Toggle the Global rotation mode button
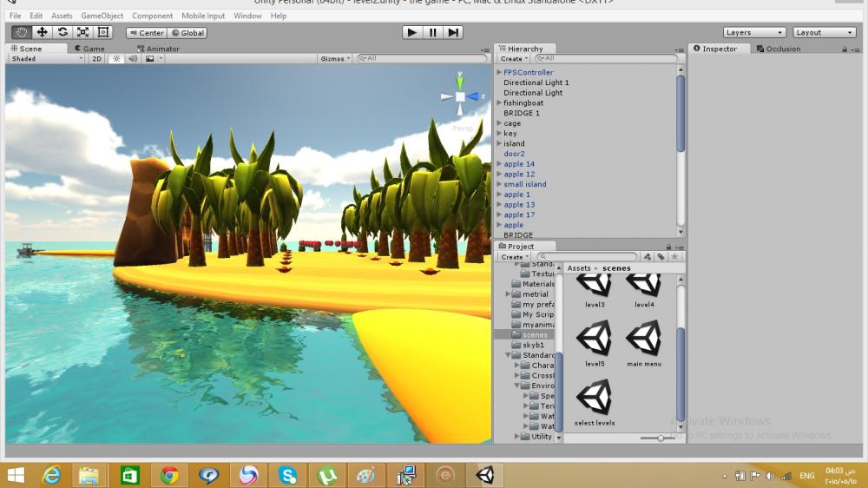 187,33
